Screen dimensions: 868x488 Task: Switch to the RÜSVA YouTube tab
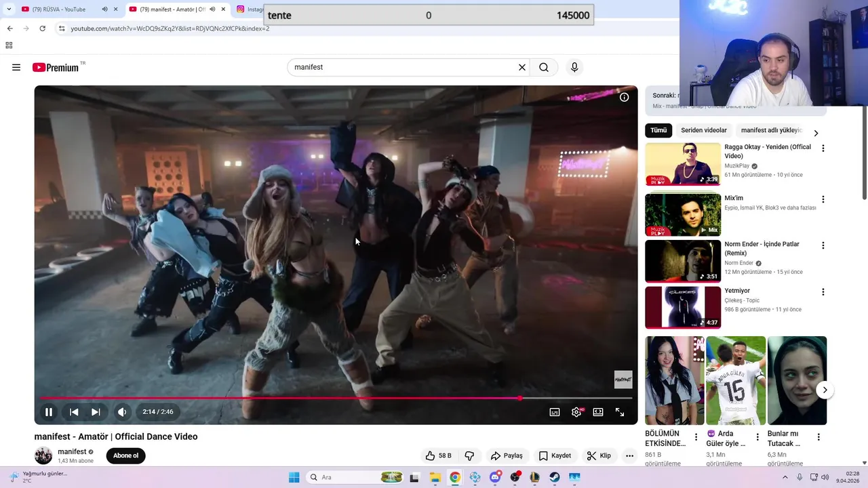(60, 9)
